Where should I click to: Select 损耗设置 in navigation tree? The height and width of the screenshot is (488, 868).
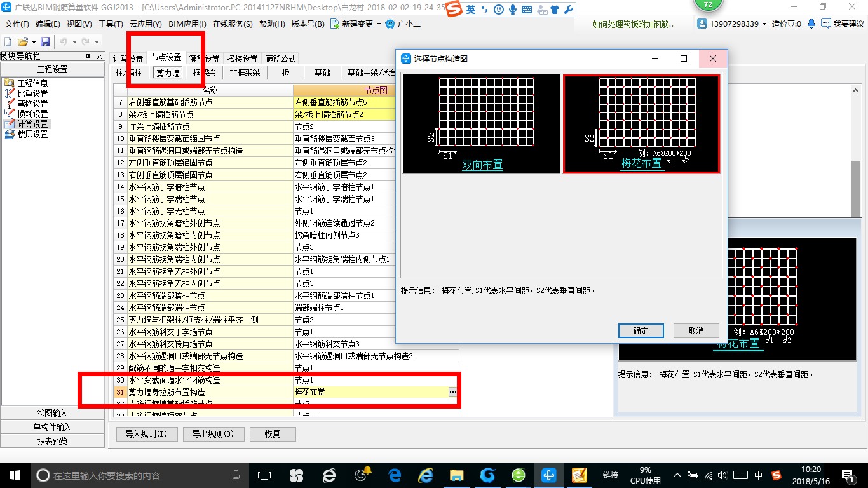pyautogui.click(x=32, y=114)
